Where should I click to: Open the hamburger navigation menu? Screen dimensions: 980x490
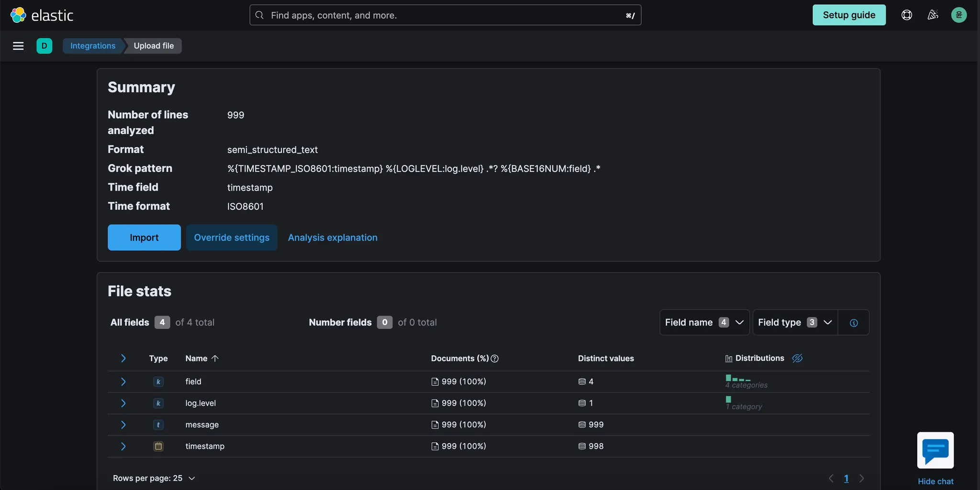[18, 46]
